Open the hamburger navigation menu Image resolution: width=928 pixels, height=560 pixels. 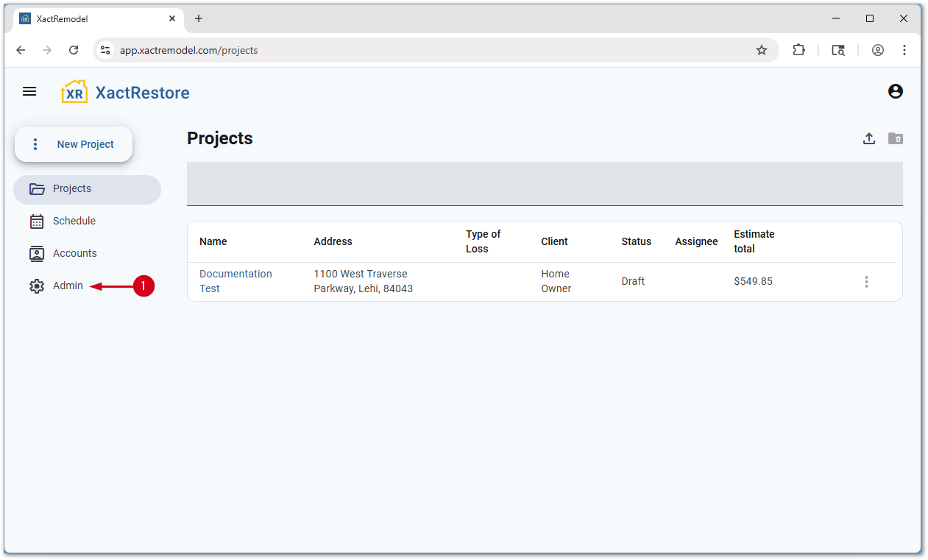(29, 91)
